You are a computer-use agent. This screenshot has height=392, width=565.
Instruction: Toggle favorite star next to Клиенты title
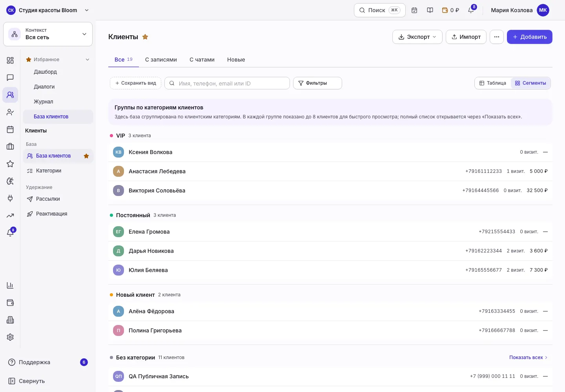pyautogui.click(x=145, y=37)
